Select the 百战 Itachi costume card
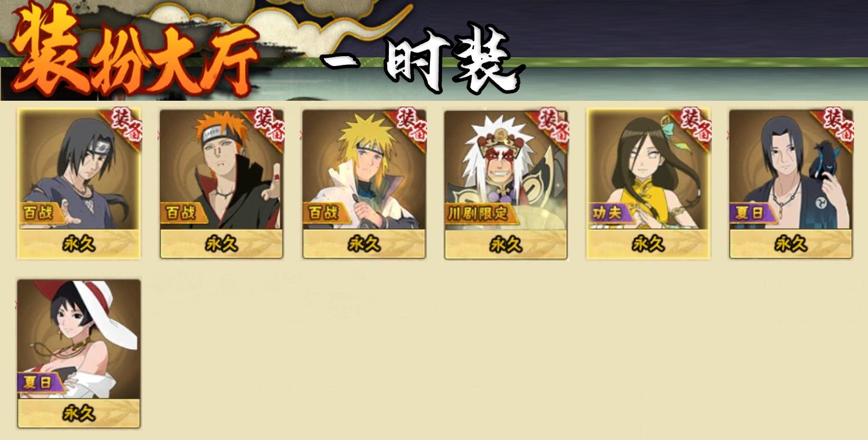The height and width of the screenshot is (440, 868). (79, 183)
